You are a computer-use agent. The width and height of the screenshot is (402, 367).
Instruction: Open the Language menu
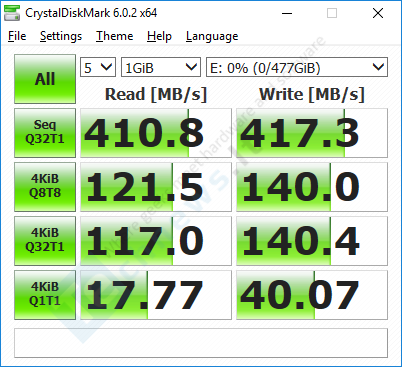[212, 36]
